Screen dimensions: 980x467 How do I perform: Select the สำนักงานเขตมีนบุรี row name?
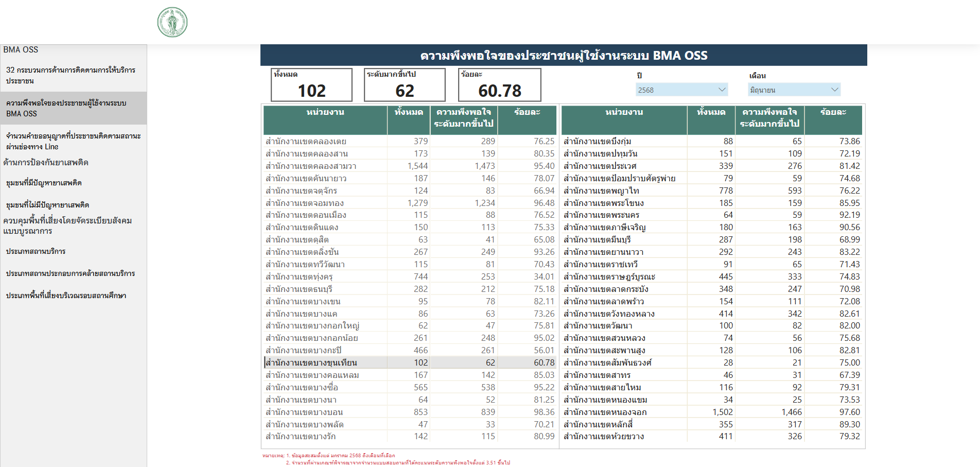597,239
